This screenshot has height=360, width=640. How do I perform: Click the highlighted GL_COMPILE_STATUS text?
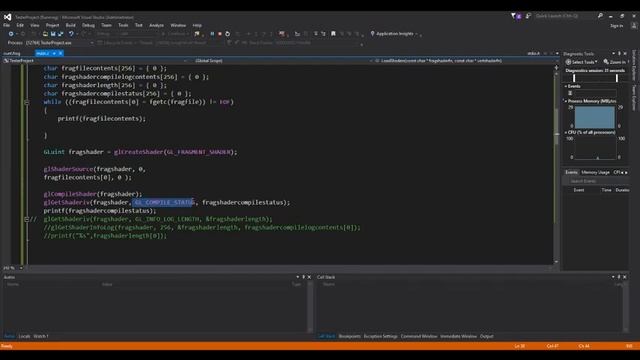(x=163, y=202)
